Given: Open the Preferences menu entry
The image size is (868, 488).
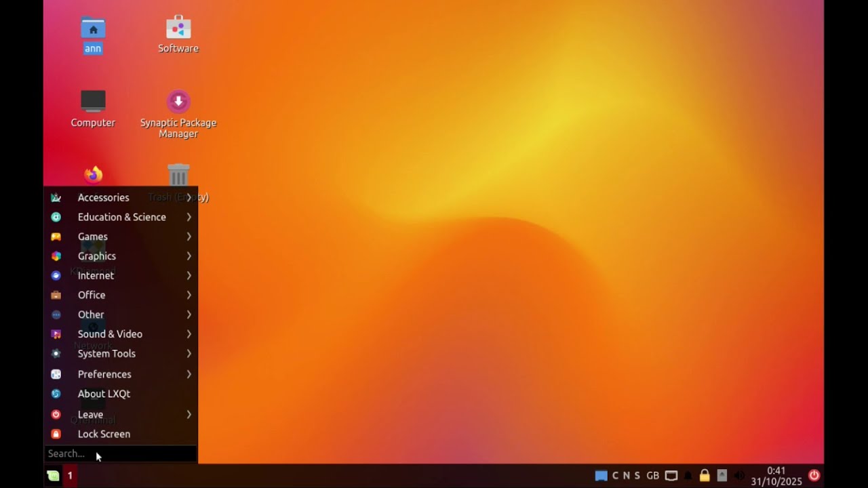Looking at the screenshot, I should click(x=121, y=374).
